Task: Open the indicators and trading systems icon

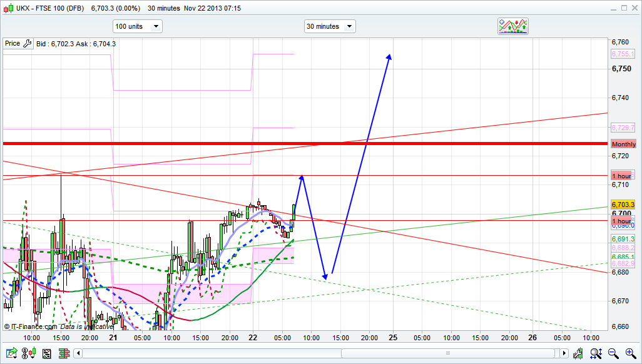Action: [512, 26]
